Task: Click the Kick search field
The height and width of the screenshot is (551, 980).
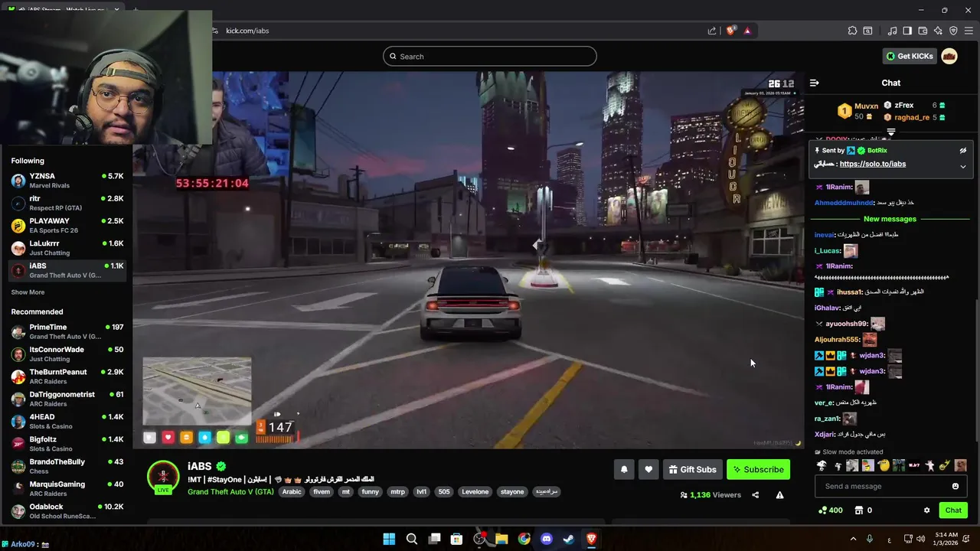Action: pyautogui.click(x=490, y=56)
